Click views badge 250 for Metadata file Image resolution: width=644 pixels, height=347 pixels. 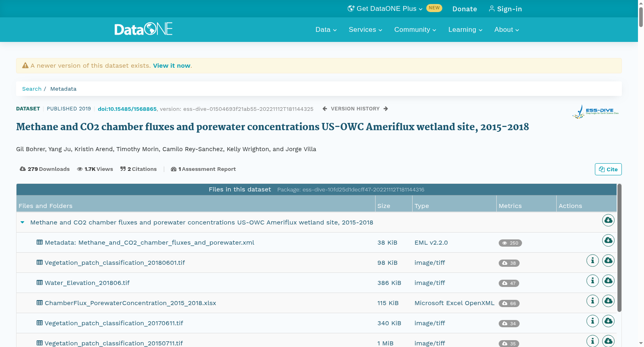point(510,243)
